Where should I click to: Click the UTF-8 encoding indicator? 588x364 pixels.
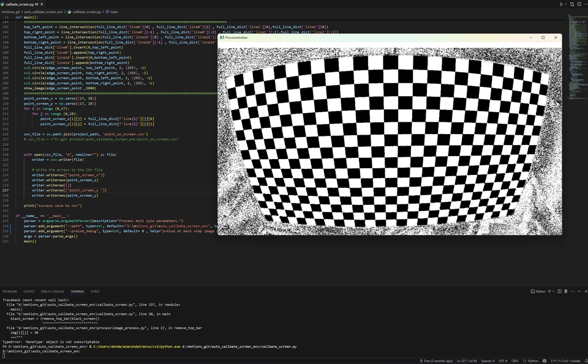(x=503, y=361)
